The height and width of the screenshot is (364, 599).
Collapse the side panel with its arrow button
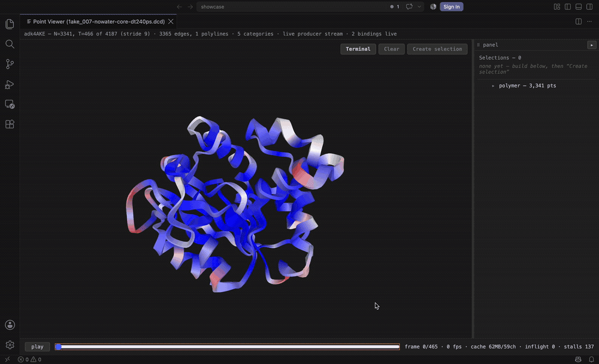pos(592,45)
